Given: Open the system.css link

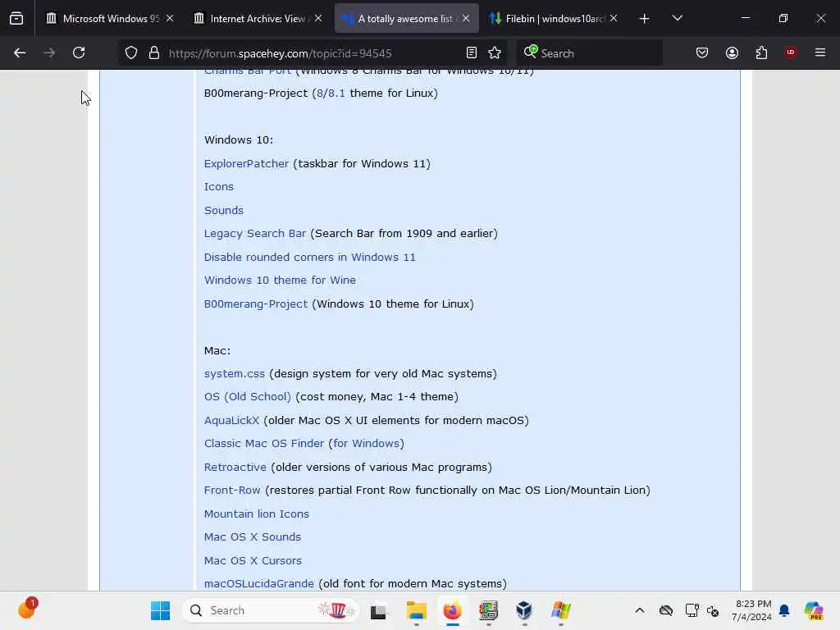Looking at the screenshot, I should (x=234, y=373).
